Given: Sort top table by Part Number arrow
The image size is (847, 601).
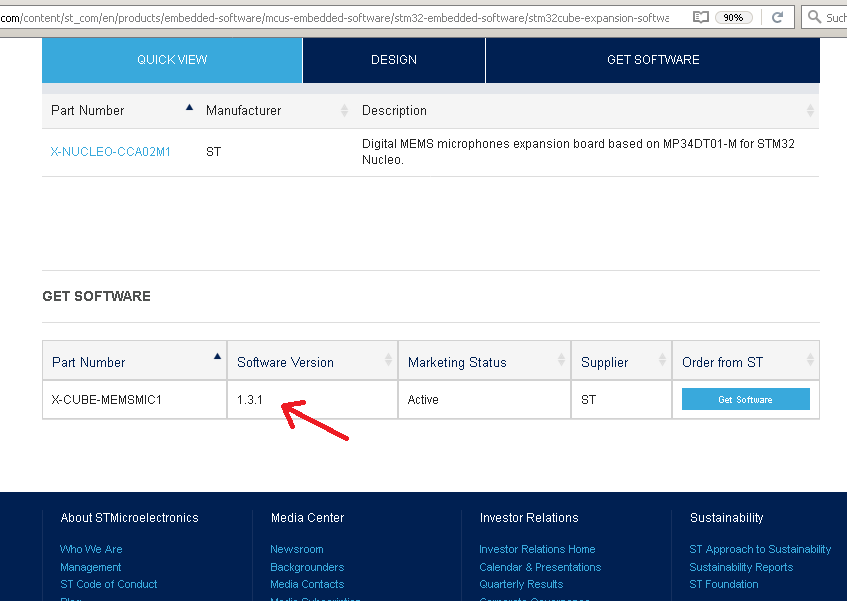Looking at the screenshot, I should click(x=189, y=107).
